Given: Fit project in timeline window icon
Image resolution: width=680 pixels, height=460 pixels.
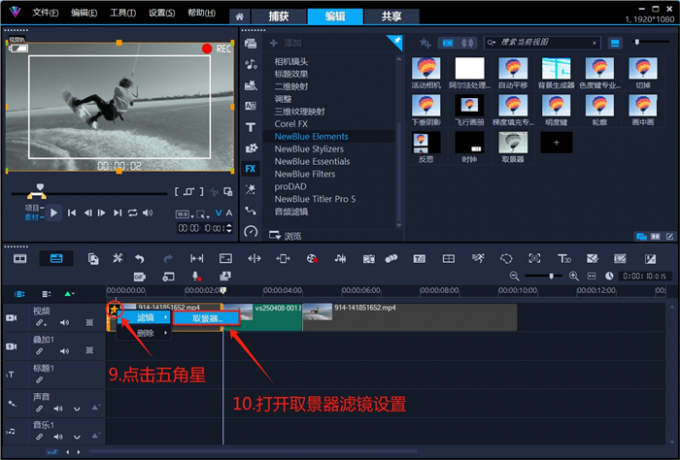Looking at the screenshot, I should click(x=592, y=276).
